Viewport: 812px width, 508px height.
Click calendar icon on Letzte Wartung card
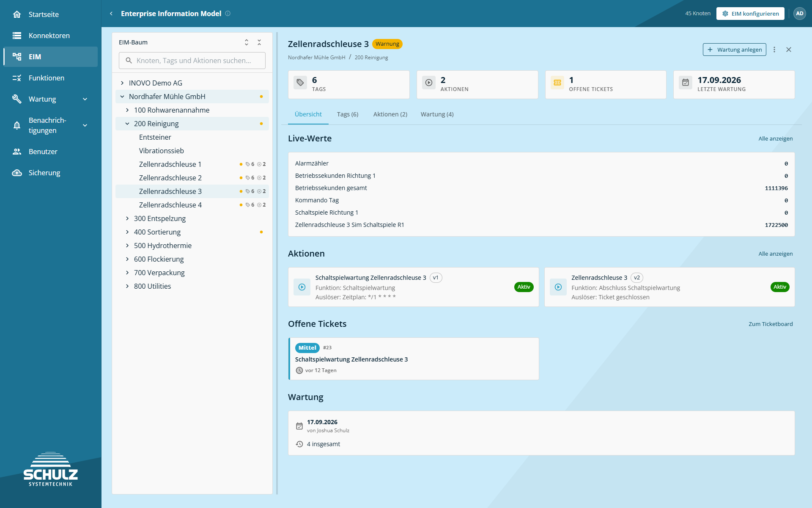(686, 83)
